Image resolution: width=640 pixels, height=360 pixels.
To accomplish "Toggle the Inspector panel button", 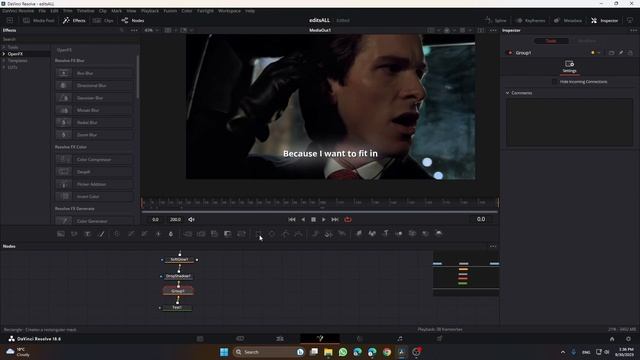I will click(x=604, y=20).
